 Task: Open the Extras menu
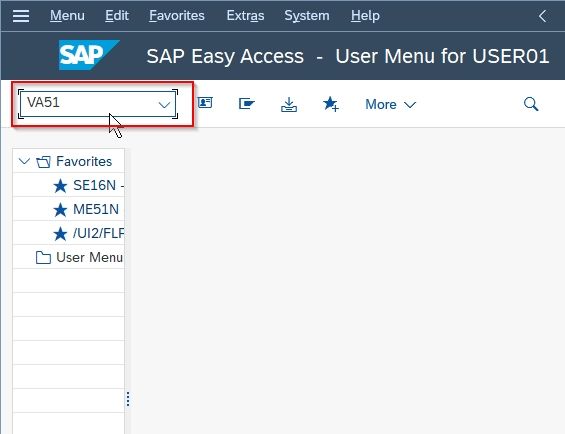(245, 16)
